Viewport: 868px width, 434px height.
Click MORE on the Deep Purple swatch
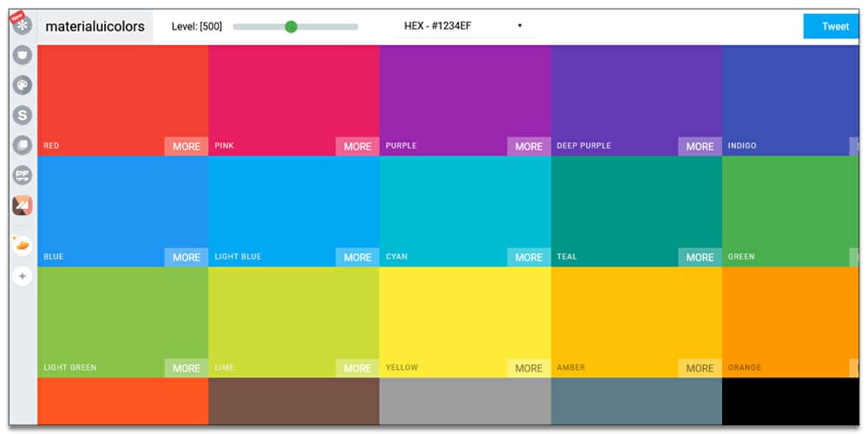700,147
